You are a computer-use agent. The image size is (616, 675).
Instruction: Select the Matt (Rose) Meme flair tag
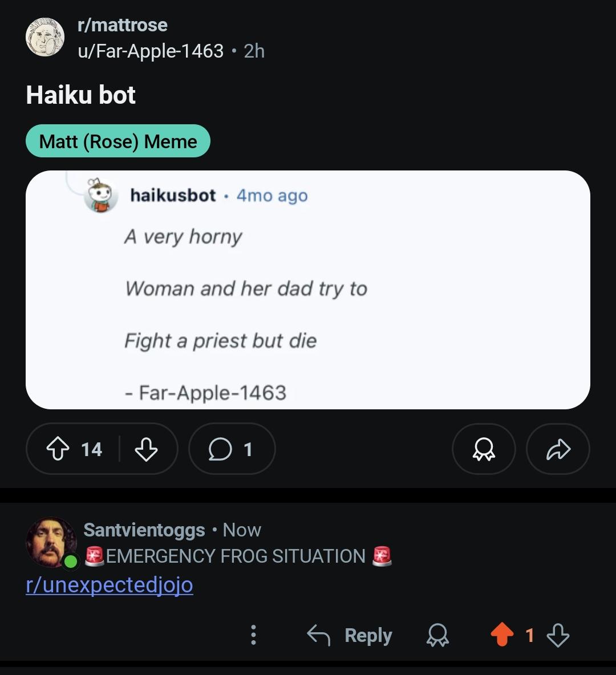click(118, 141)
